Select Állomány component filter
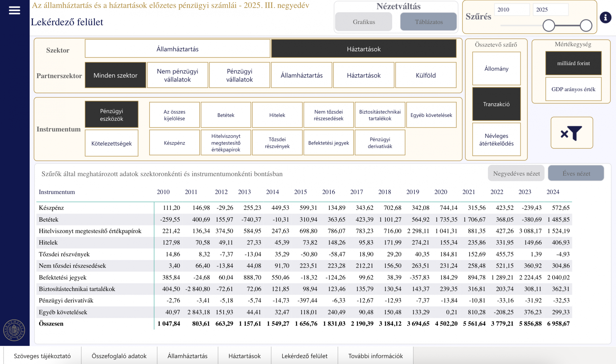The image size is (616, 364). (496, 69)
